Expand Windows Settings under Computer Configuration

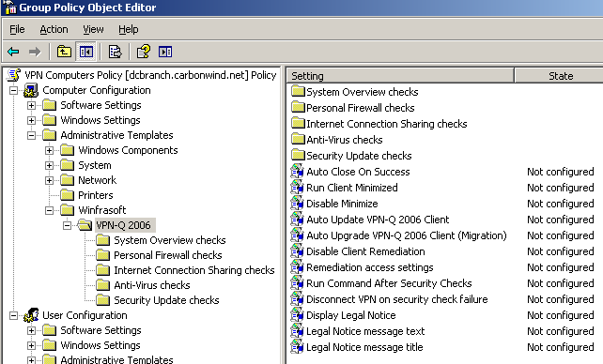[32, 120]
